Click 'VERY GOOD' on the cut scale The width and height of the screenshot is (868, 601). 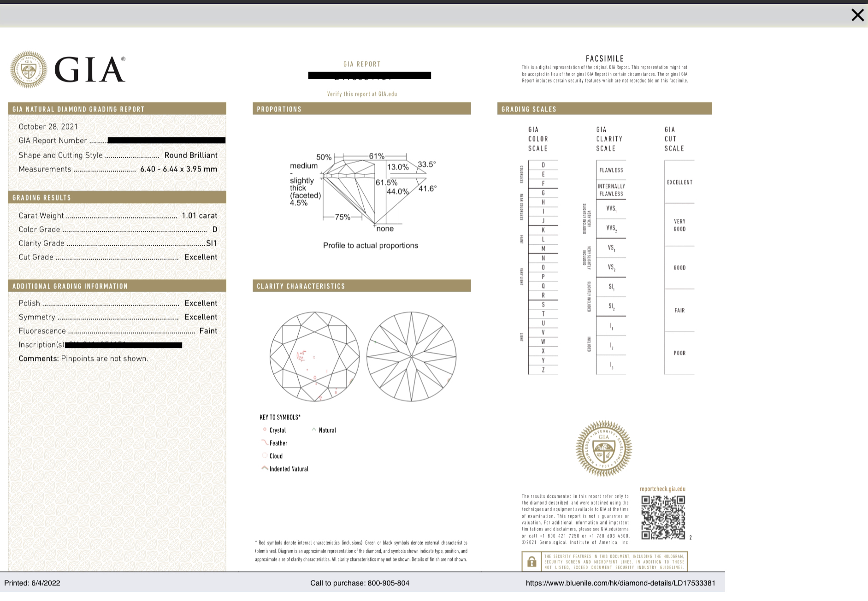(x=679, y=225)
